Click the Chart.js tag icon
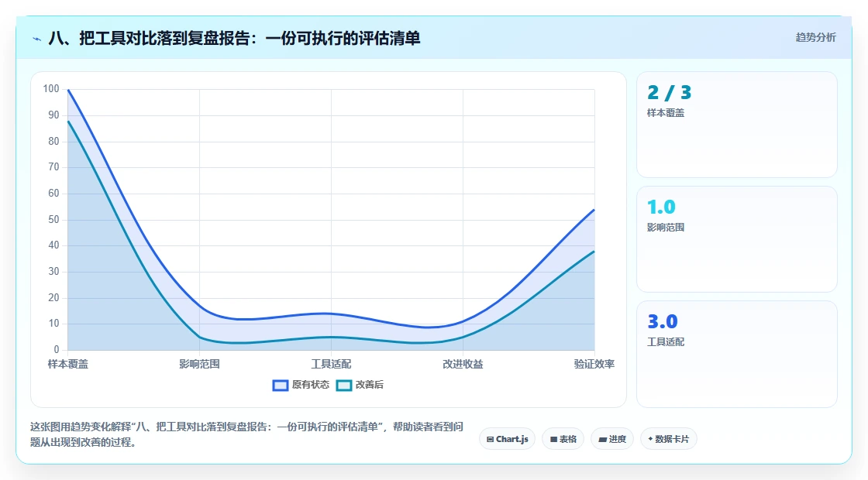The image size is (868, 480). (x=490, y=440)
